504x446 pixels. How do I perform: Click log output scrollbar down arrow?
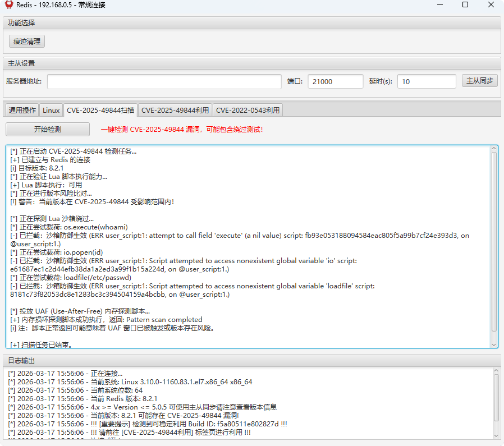[x=496, y=436]
